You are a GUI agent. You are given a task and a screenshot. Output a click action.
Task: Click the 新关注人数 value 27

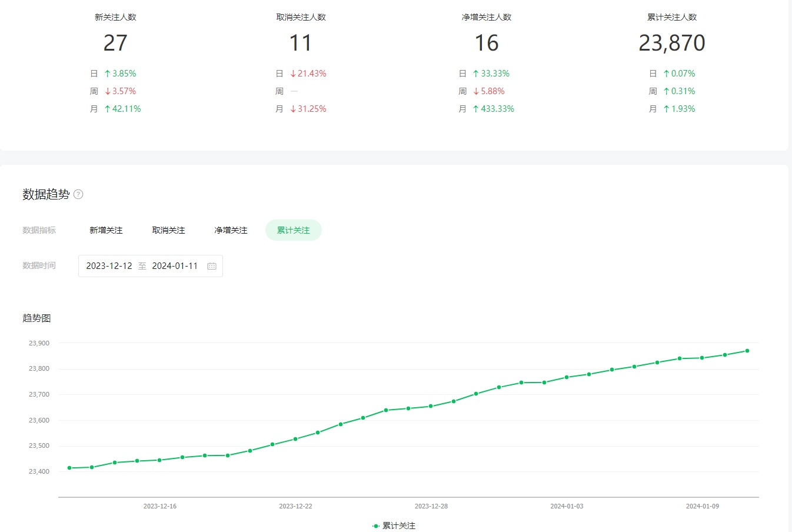115,43
